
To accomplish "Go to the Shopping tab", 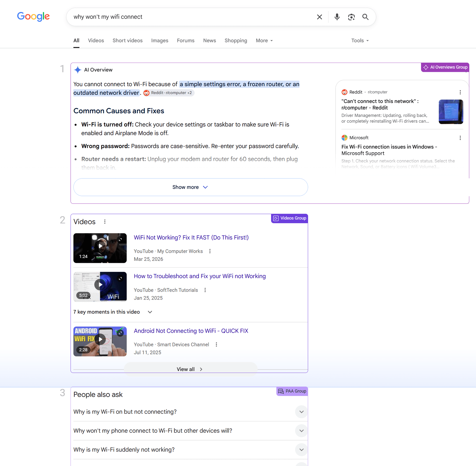I will pyautogui.click(x=236, y=40).
